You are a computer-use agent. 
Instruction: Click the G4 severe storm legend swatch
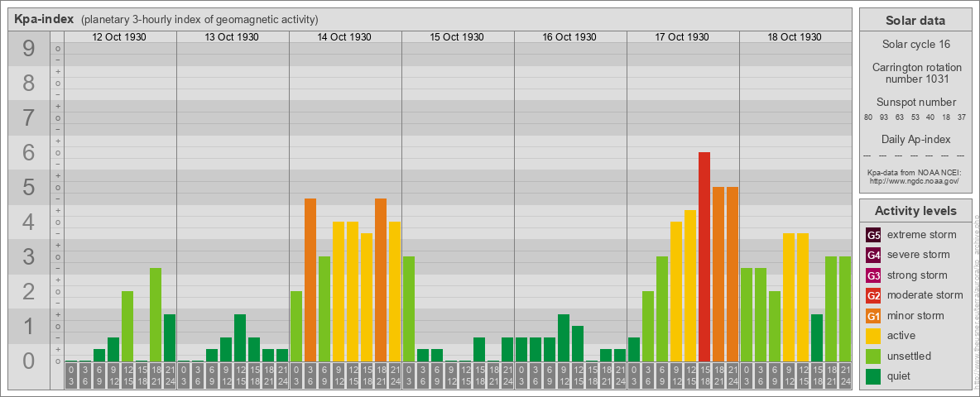click(x=873, y=255)
